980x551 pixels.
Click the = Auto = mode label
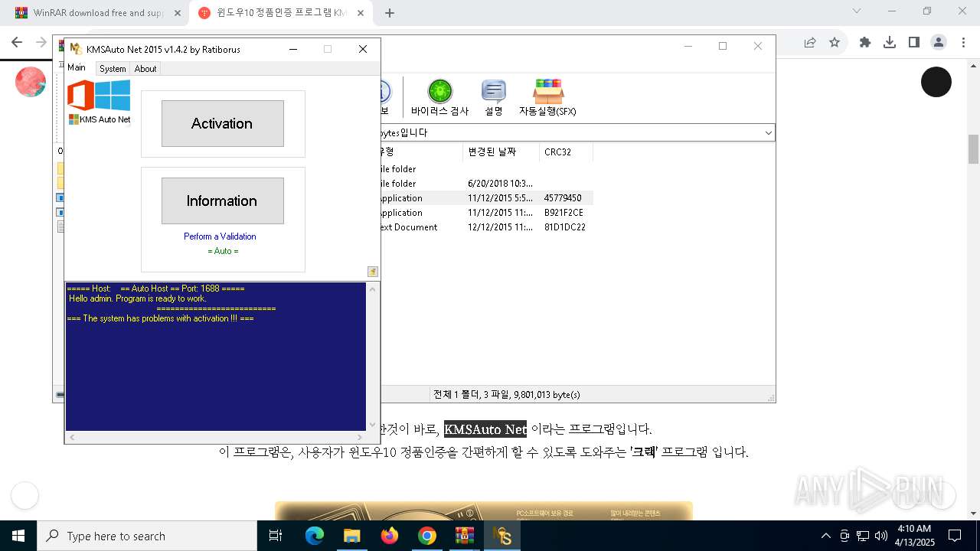pos(223,251)
